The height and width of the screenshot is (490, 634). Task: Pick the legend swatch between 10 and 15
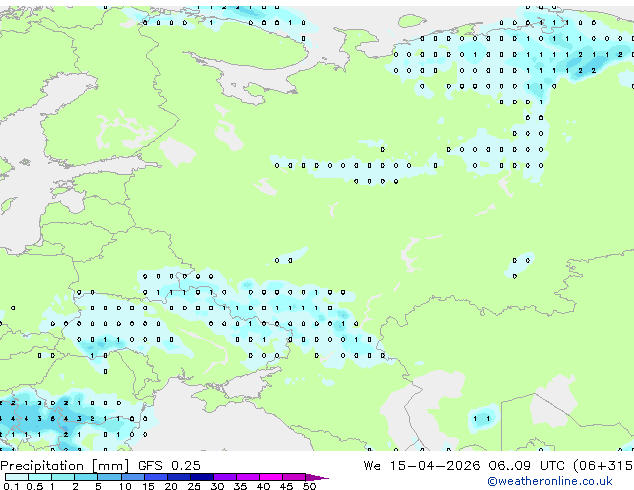[132, 477]
